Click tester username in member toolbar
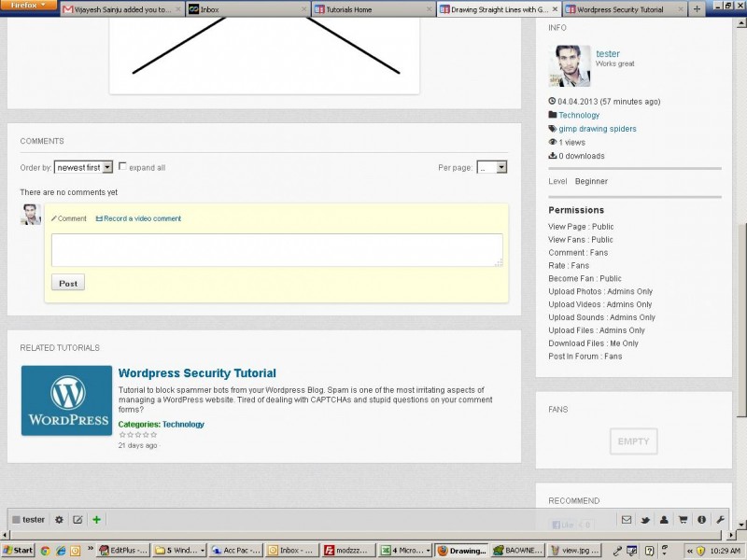747x560 pixels. coord(34,520)
